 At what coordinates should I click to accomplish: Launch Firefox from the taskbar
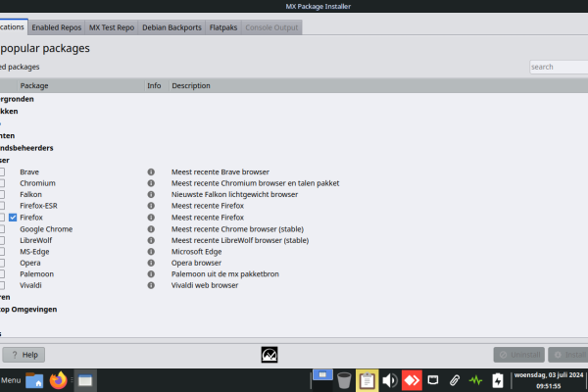click(x=58, y=379)
